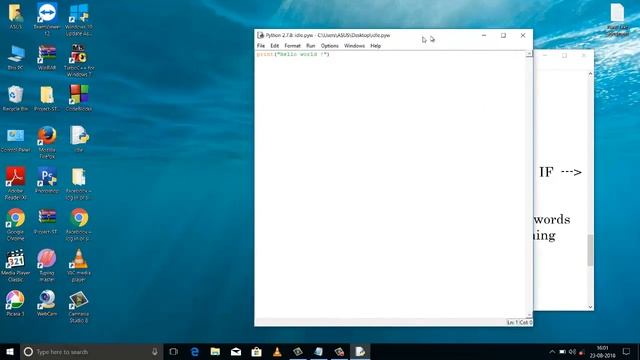Select the Windows 10 Update Assistant icon
The width and height of the screenshot is (640, 360).
click(79, 18)
